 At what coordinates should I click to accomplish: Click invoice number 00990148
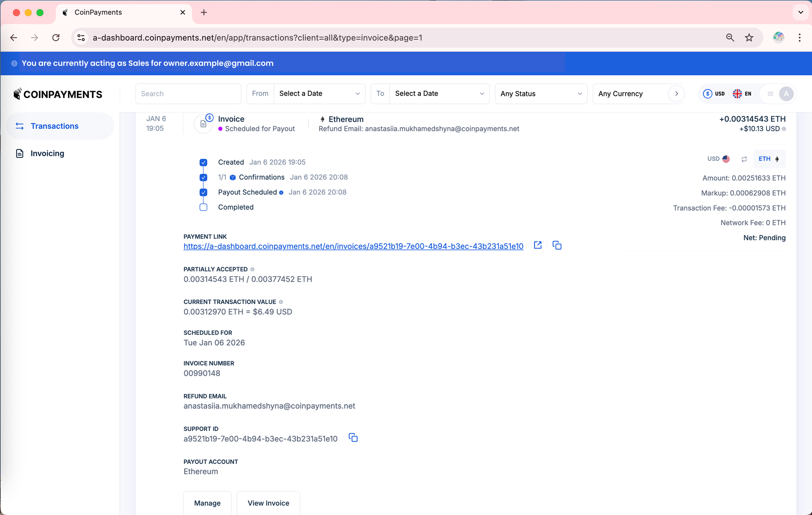(202, 373)
